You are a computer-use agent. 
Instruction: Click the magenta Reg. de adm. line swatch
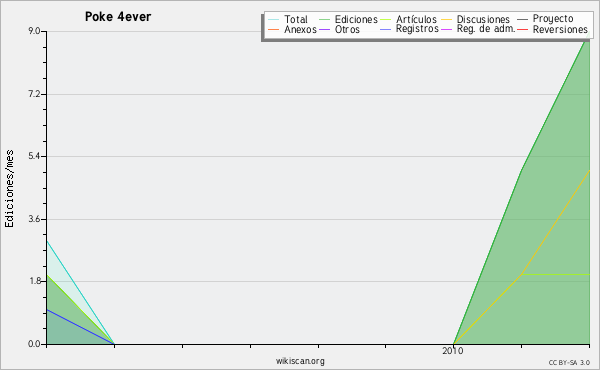(447, 29)
